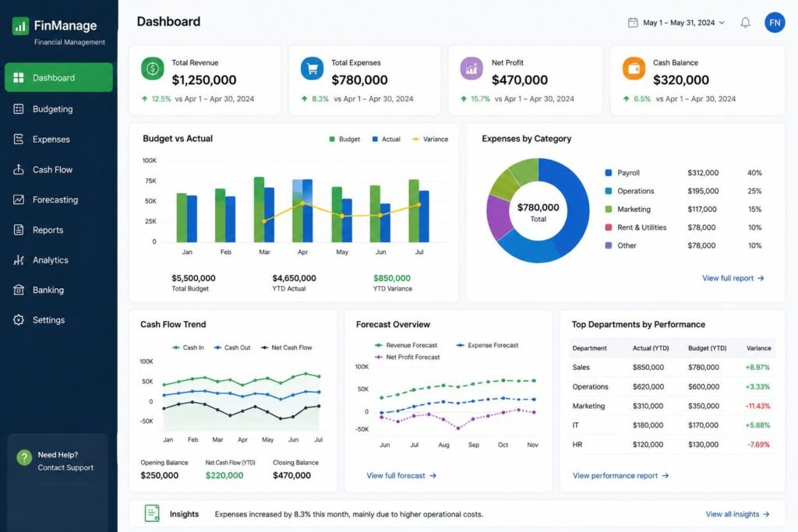Screen dimensions: 798x532
Task: Toggle Cash In legend entry
Action: click(x=188, y=347)
